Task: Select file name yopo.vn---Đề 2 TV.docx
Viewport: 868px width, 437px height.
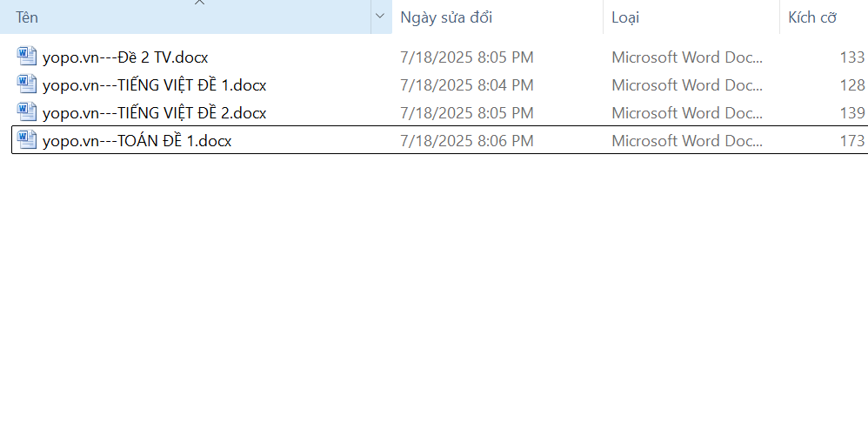Action: (125, 57)
